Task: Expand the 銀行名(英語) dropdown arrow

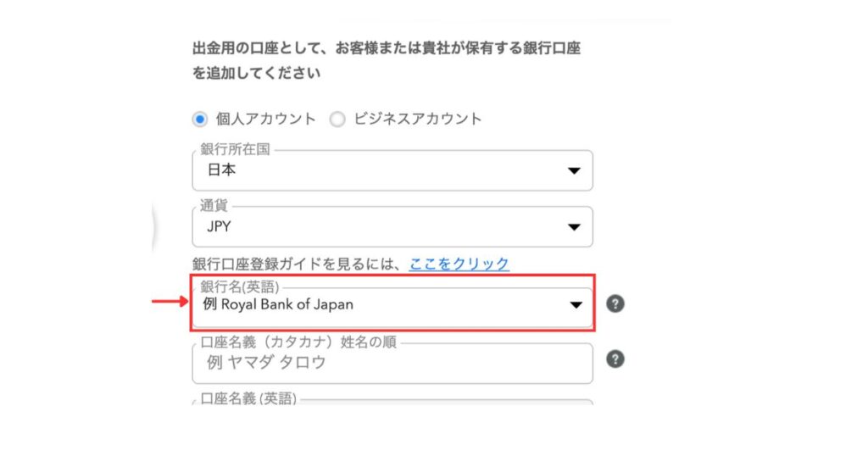Action: 576,305
